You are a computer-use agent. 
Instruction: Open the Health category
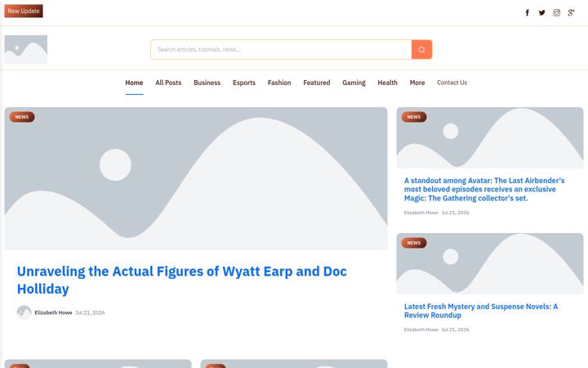(387, 83)
